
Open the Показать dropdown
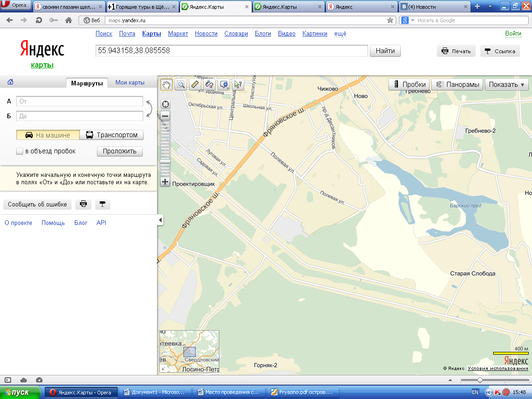tap(507, 85)
